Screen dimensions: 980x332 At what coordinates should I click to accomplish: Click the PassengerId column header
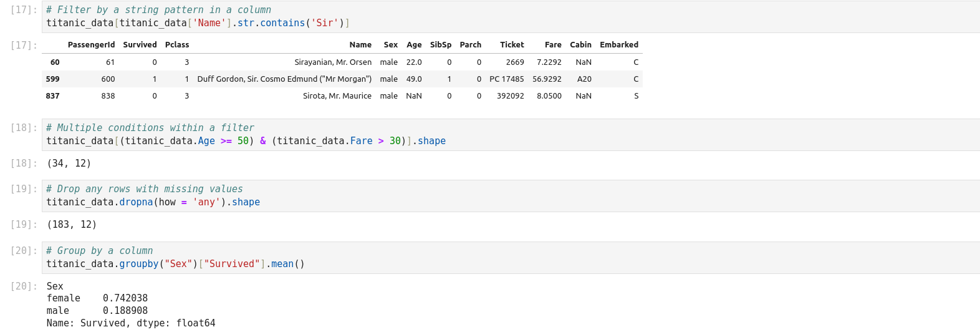[x=91, y=45]
